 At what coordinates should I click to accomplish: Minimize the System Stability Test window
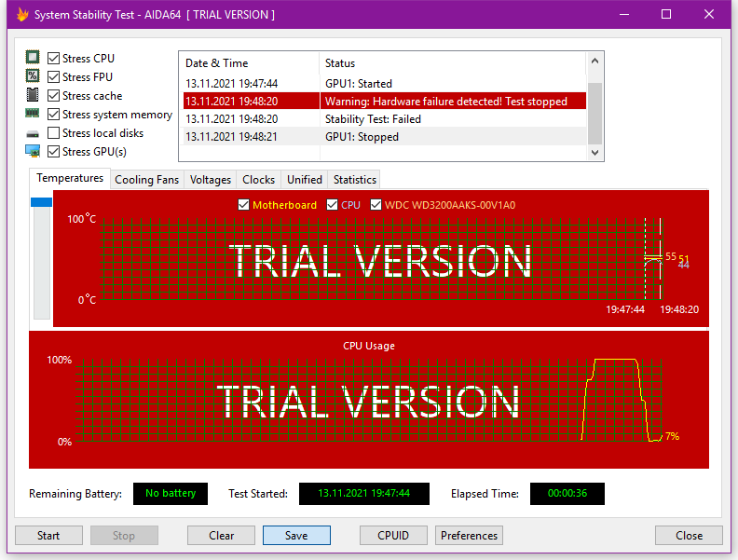624,15
